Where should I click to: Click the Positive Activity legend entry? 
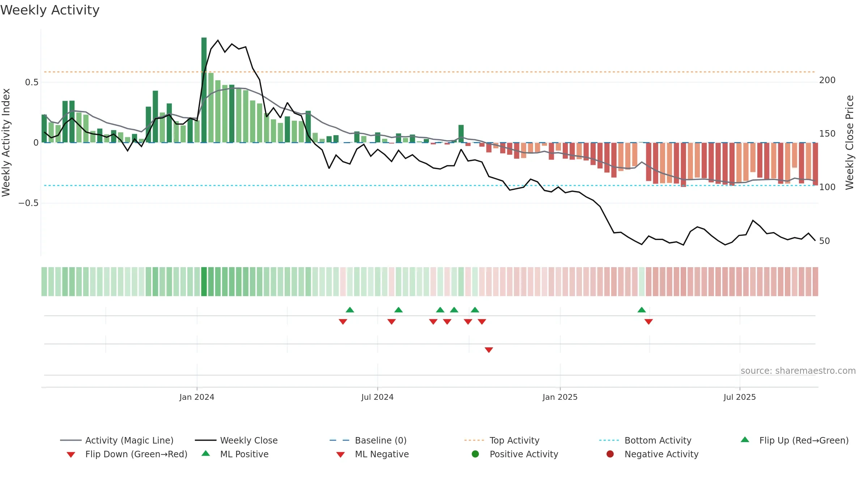(515, 454)
